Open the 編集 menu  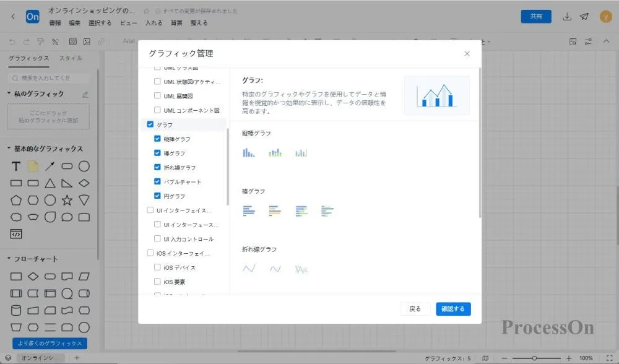(x=74, y=23)
